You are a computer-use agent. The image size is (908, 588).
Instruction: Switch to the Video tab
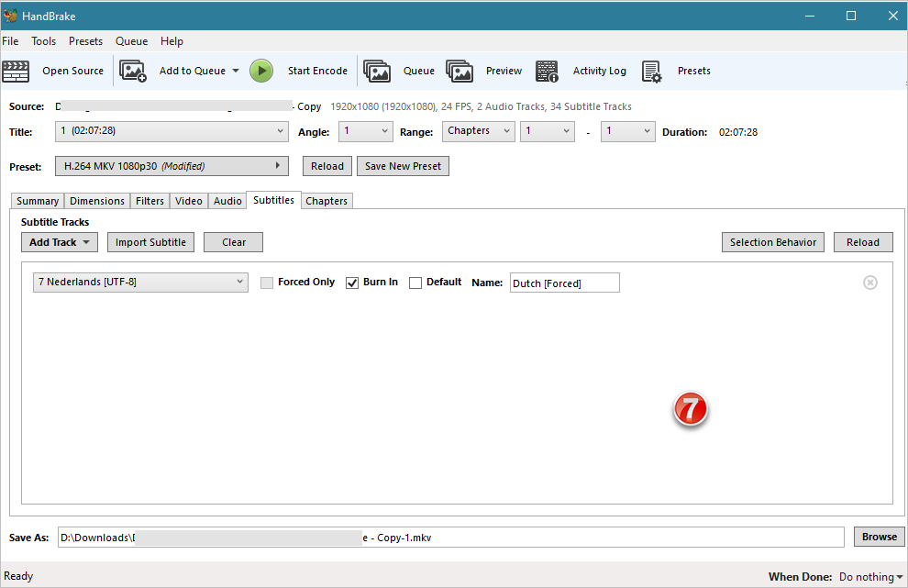(x=189, y=201)
